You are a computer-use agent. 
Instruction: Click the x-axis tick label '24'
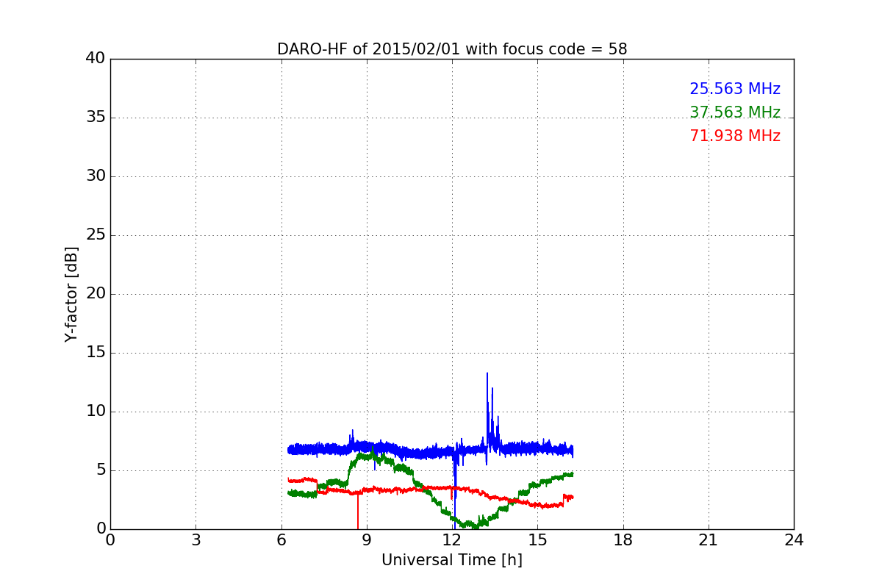click(x=794, y=540)
